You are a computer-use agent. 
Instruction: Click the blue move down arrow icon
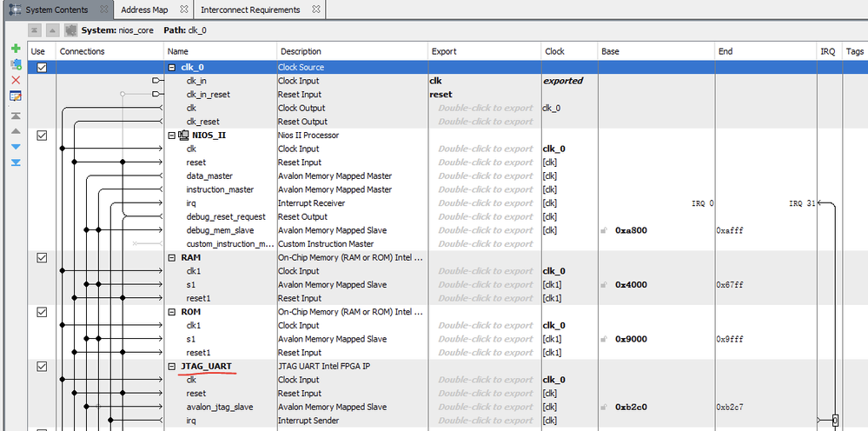point(16,147)
